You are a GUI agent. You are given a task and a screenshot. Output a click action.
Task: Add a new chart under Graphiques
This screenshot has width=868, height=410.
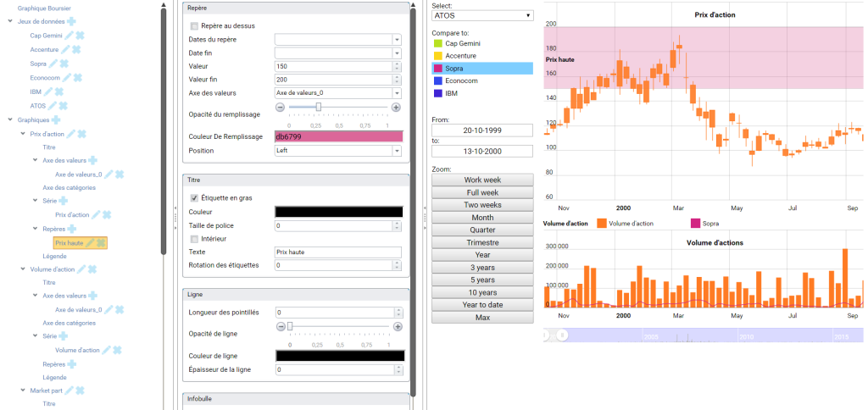click(56, 119)
